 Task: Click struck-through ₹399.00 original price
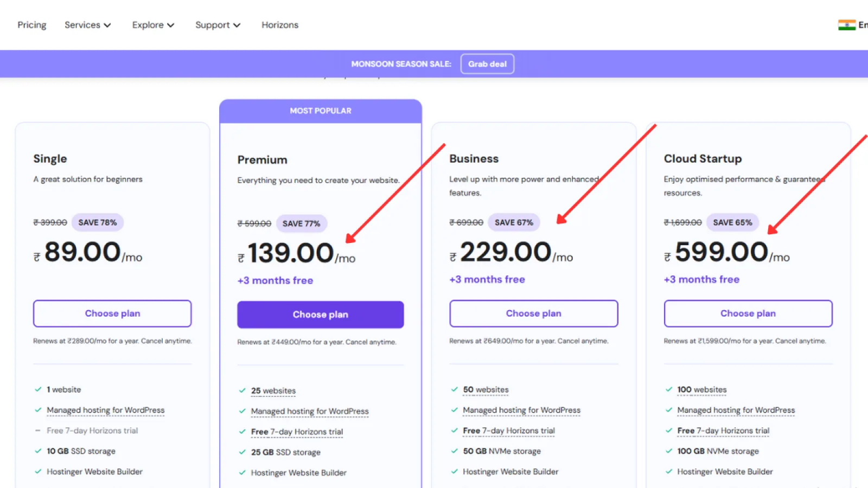coord(50,222)
